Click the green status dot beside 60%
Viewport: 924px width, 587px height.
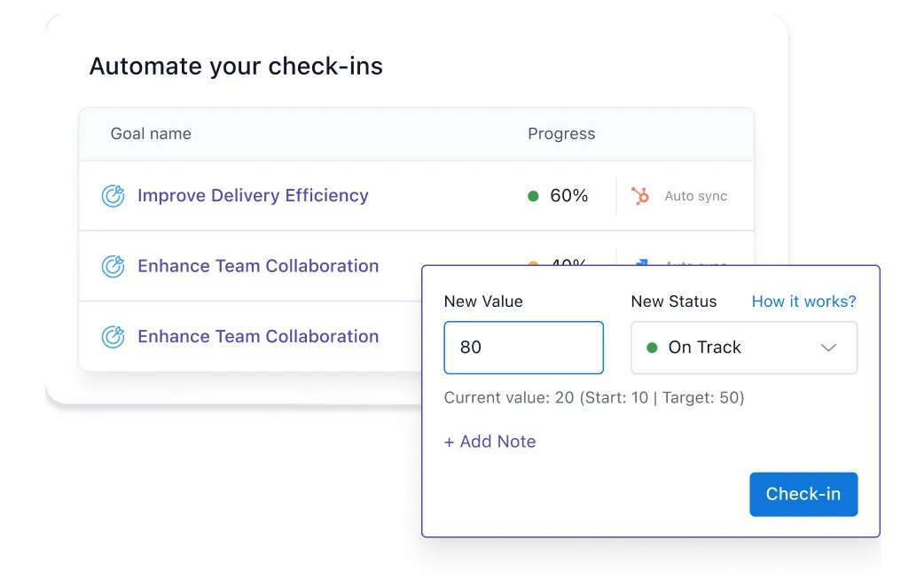533,196
